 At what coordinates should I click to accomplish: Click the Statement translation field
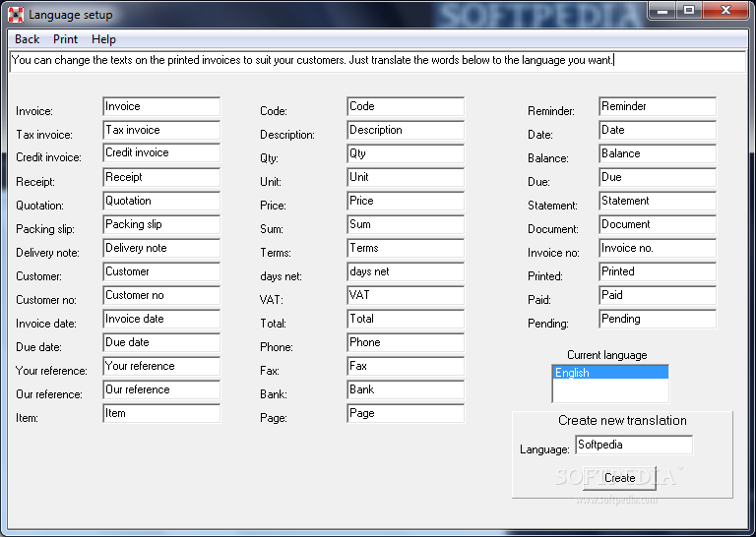tap(658, 201)
